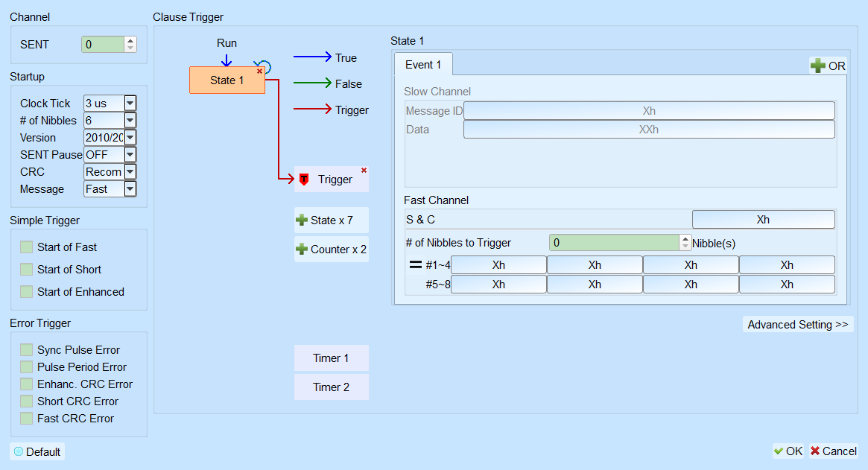The width and height of the screenshot is (868, 470).
Task: Click the equals comparison icon beside #1~4
Action: (415, 264)
